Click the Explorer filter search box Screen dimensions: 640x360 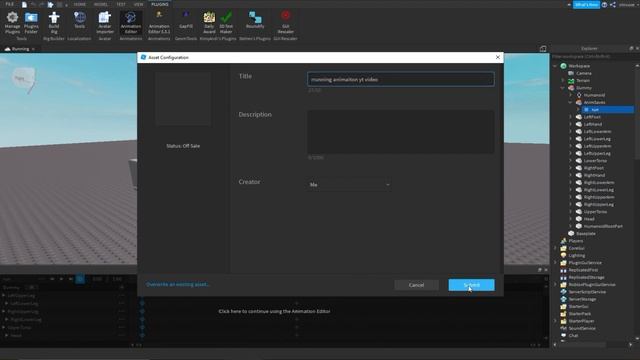pos(592,56)
